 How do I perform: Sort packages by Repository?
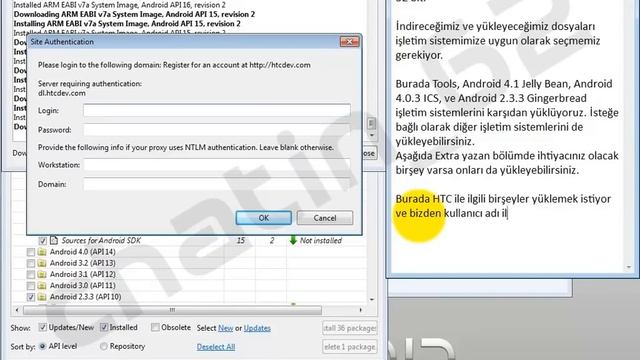point(104,346)
